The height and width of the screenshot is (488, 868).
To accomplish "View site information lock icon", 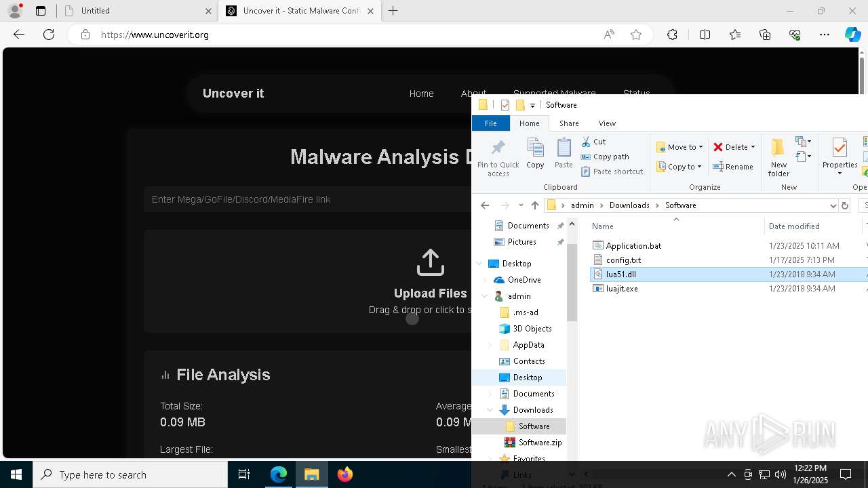I will [x=85, y=35].
